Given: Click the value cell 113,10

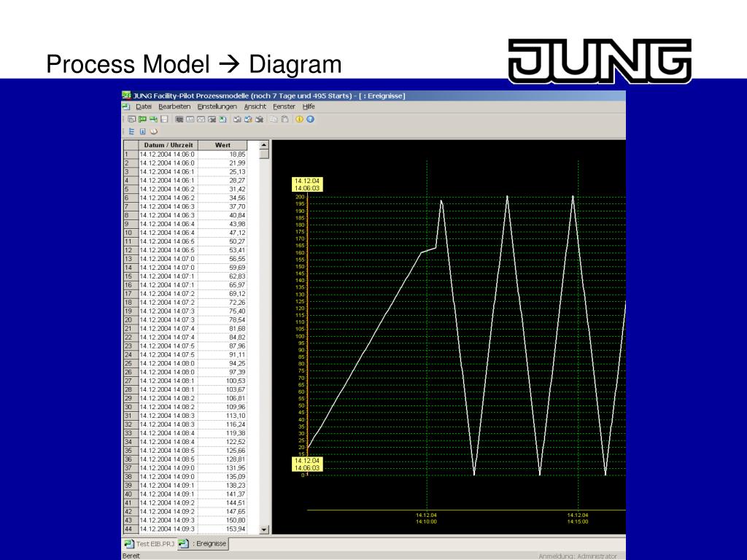Looking at the screenshot, I should pyautogui.click(x=222, y=416).
